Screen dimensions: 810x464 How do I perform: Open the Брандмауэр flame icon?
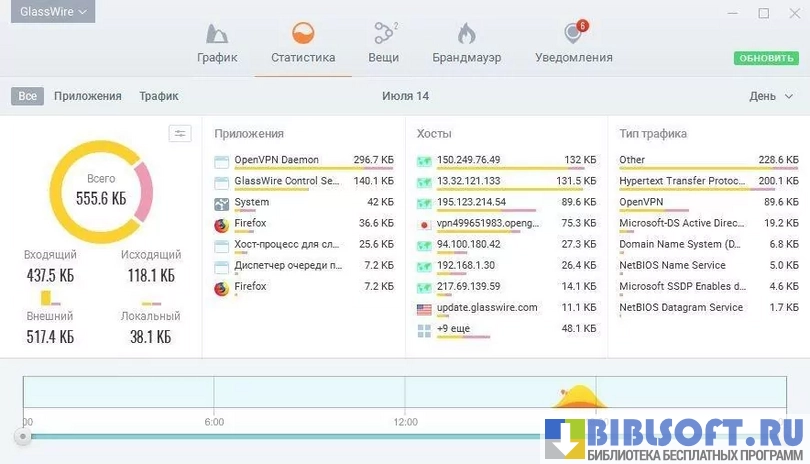(x=466, y=35)
